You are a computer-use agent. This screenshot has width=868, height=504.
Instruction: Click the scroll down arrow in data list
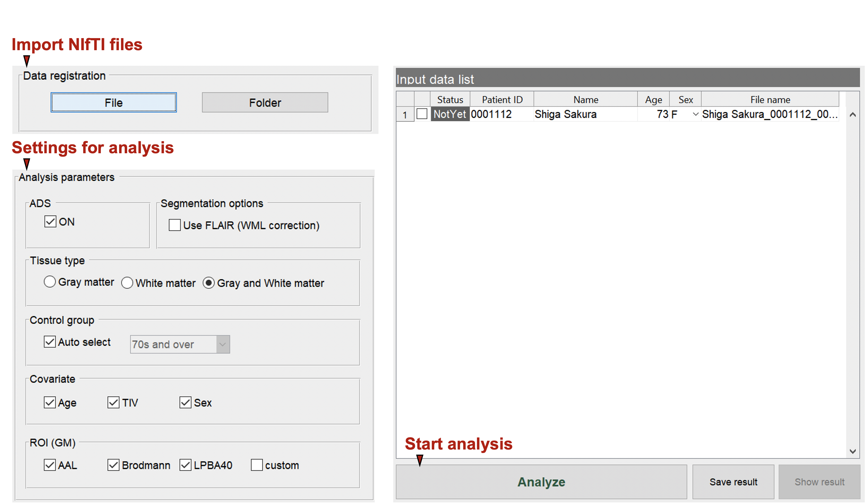(x=852, y=451)
